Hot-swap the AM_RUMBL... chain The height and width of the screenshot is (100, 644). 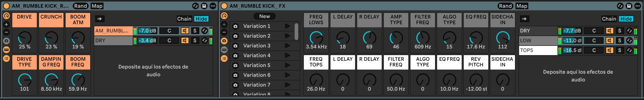pyautogui.click(x=205, y=31)
